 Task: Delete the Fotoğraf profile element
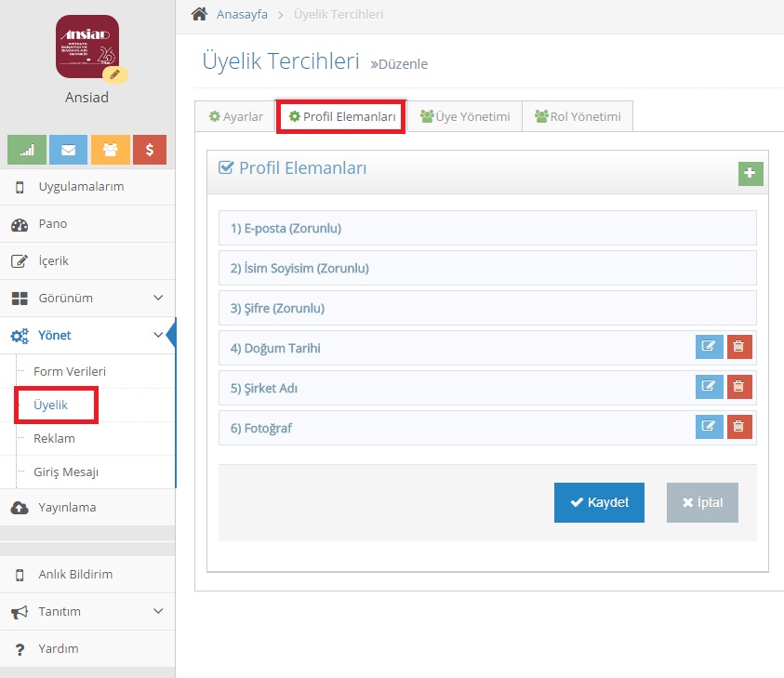(739, 427)
